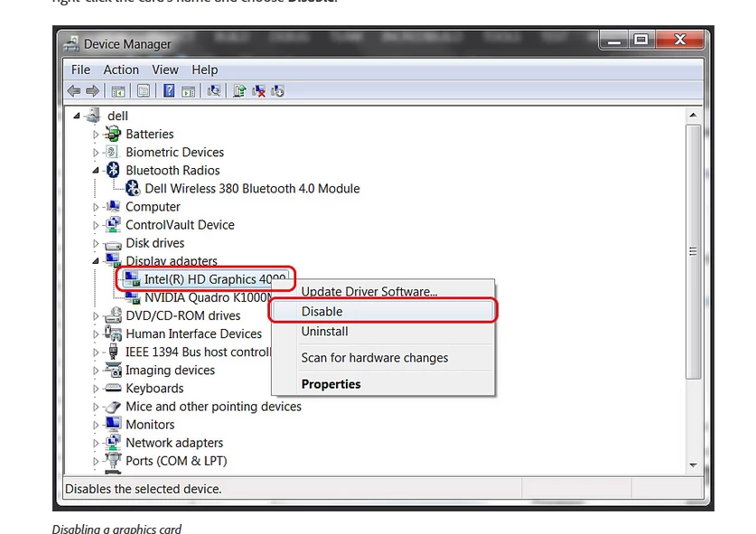This screenshot has width=756, height=534.
Task: Click the Biometric Devices fingerprint icon
Action: pos(112,152)
